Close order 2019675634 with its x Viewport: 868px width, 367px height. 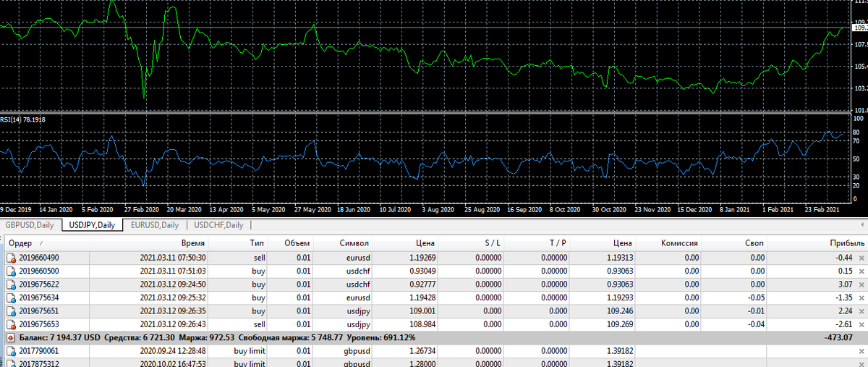[861, 298]
